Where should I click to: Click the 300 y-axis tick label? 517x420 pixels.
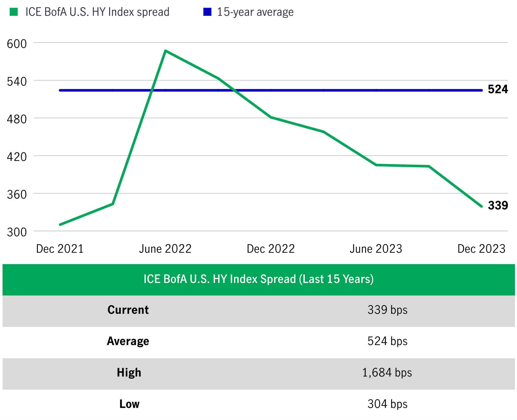(17, 232)
